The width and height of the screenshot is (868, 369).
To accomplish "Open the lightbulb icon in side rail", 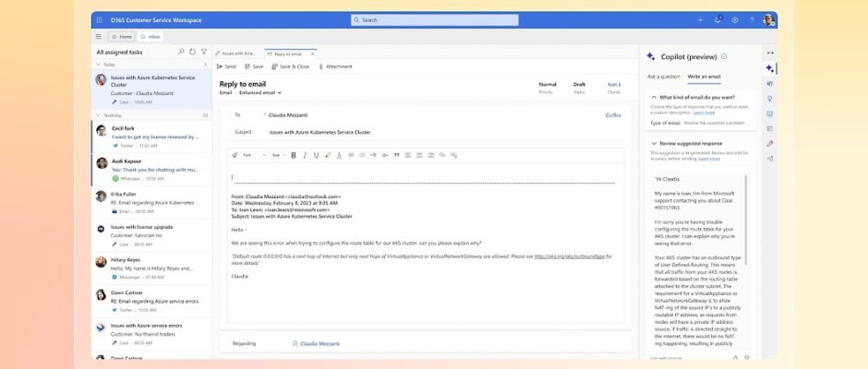I will pos(769,99).
